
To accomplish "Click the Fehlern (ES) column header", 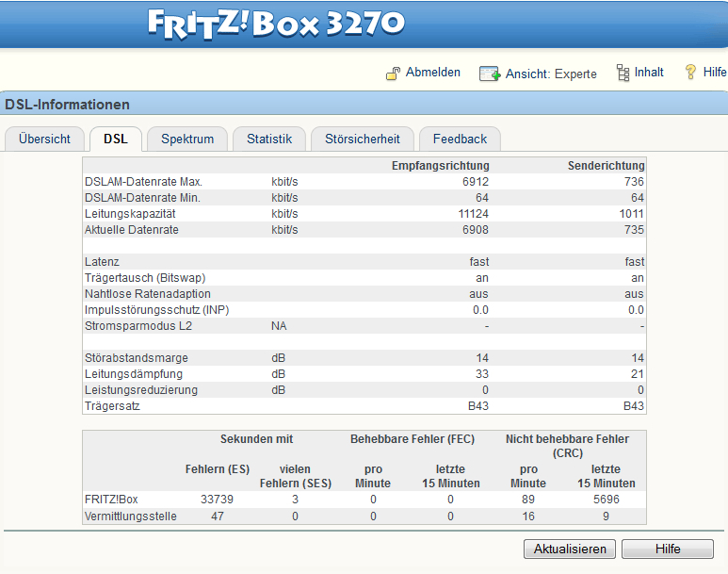I will click(x=218, y=469).
